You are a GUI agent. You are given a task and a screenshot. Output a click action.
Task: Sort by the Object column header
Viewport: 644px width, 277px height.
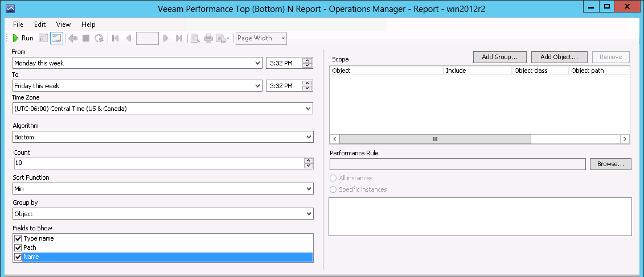[387, 71]
